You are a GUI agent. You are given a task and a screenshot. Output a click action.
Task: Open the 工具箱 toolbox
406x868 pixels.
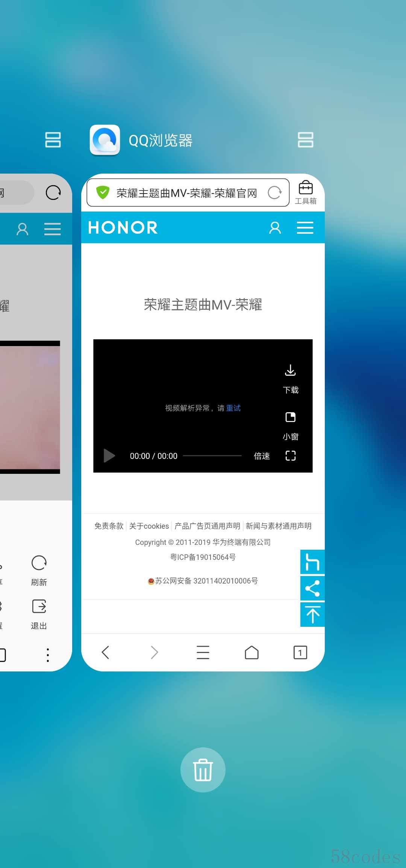coord(306,192)
